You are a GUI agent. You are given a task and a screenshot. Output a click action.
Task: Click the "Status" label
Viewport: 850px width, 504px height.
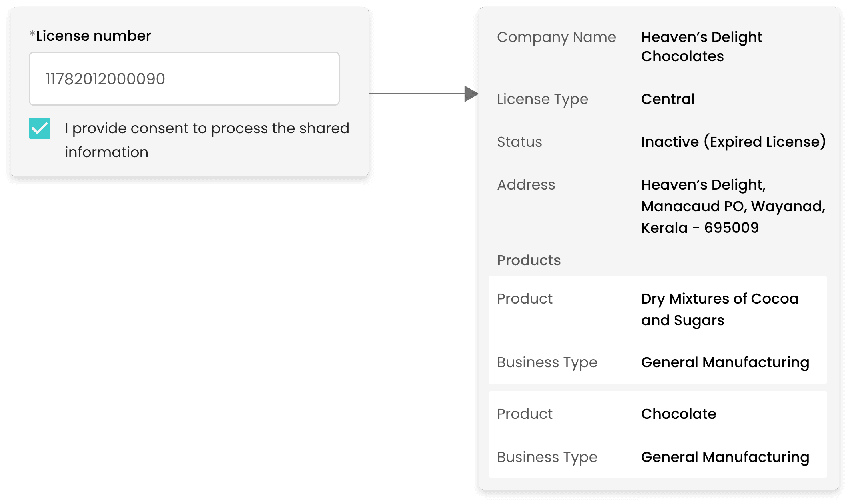pos(519,142)
